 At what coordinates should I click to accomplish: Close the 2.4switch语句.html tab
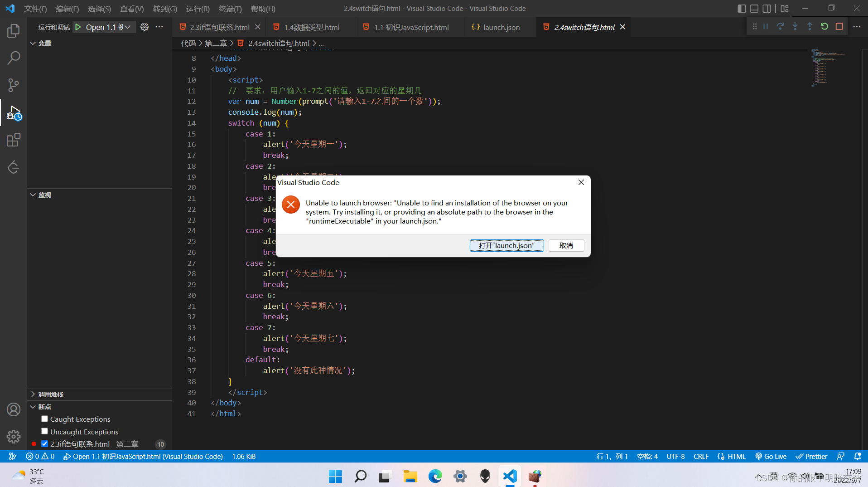pos(623,27)
